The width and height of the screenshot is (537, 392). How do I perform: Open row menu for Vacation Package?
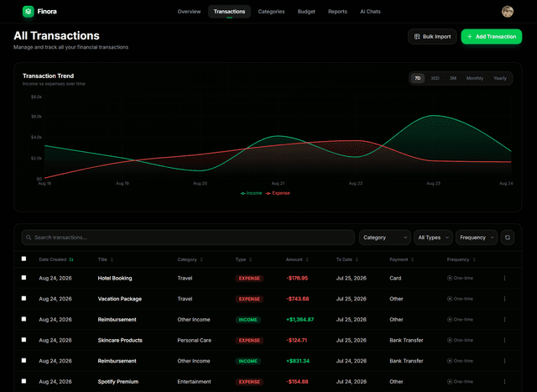click(x=504, y=299)
